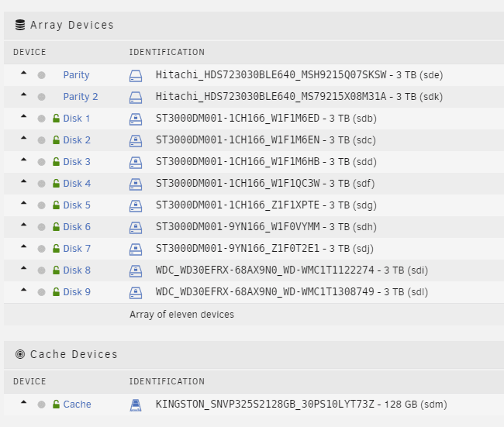Open the Disk 8 device link

(x=77, y=270)
